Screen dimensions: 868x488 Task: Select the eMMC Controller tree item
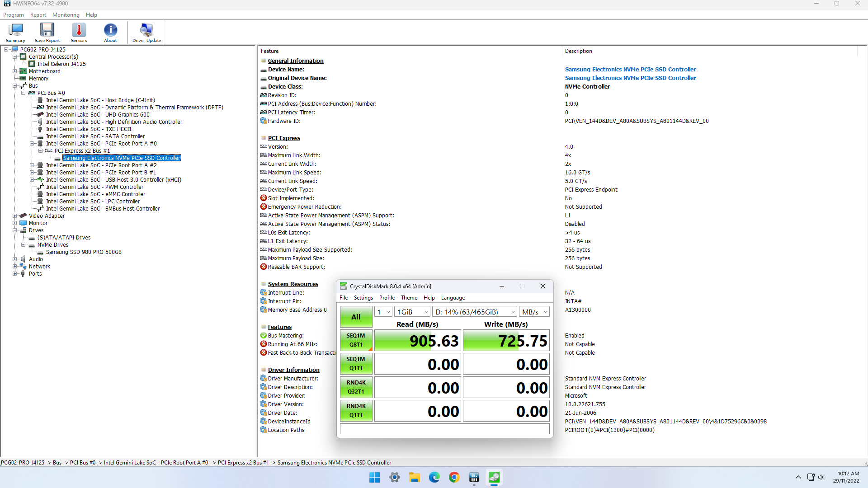(95, 194)
